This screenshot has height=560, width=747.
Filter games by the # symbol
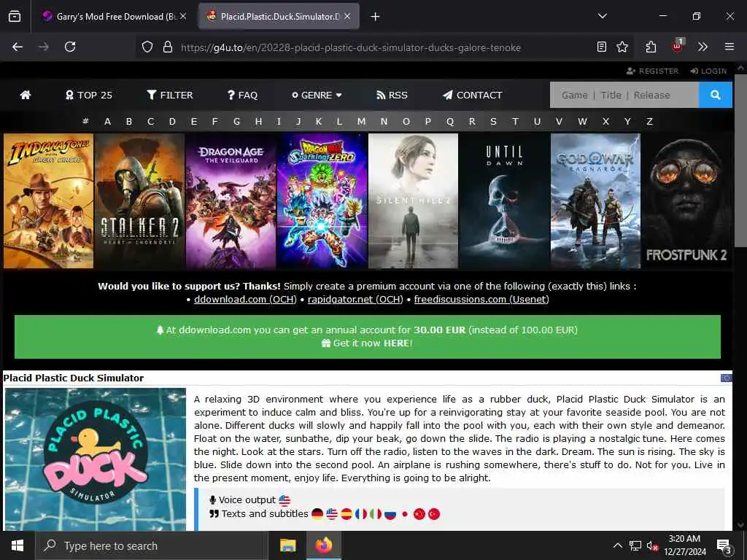(x=85, y=122)
